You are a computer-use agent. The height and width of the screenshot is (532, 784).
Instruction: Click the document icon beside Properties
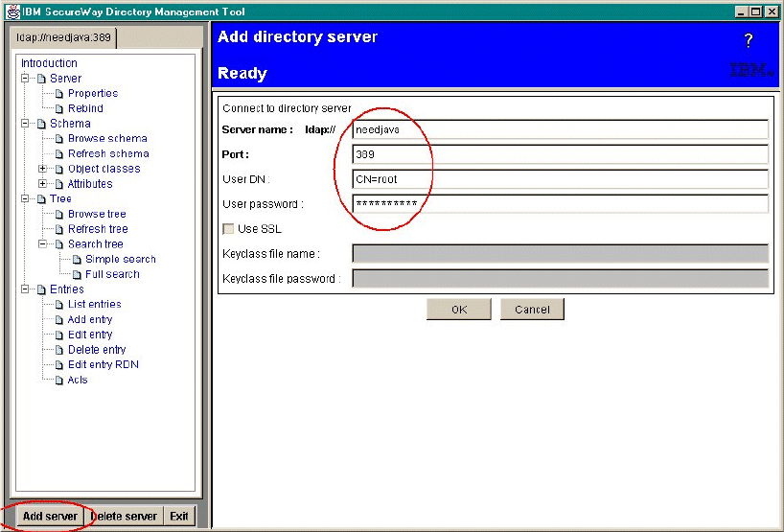[59, 94]
